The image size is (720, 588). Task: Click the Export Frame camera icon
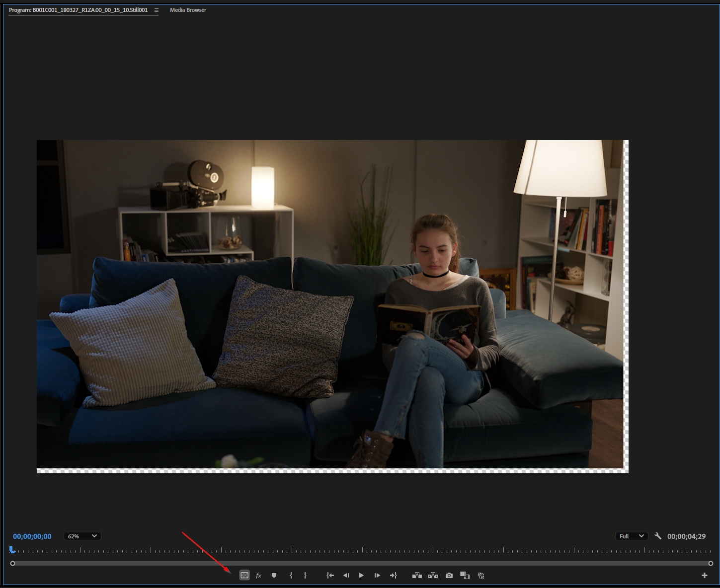pos(449,575)
